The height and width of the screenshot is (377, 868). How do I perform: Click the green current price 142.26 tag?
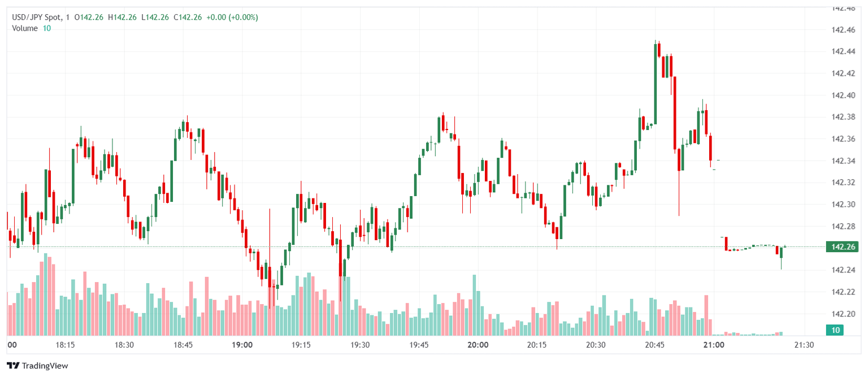[x=841, y=246]
